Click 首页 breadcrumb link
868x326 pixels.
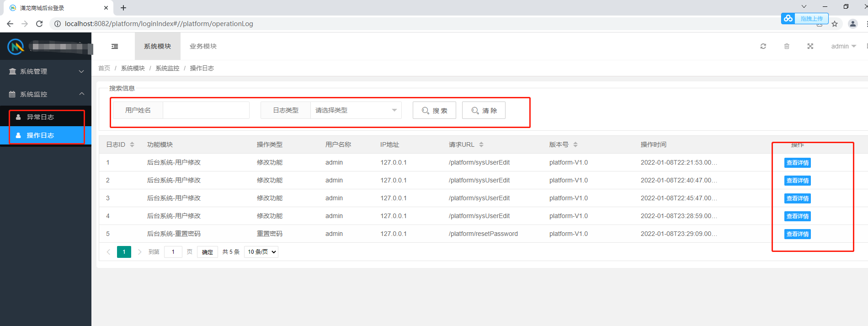click(104, 68)
